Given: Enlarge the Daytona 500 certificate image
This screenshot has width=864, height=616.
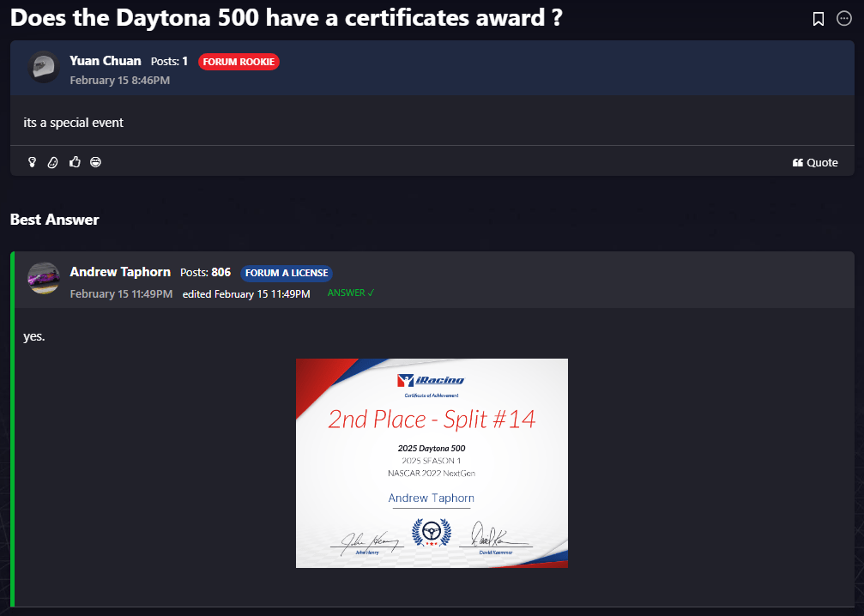Looking at the screenshot, I should pos(432,462).
